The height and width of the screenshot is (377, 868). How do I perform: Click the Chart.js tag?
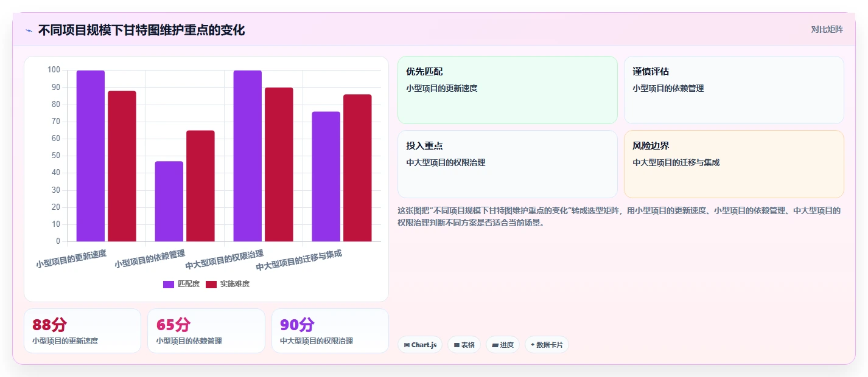tap(420, 345)
